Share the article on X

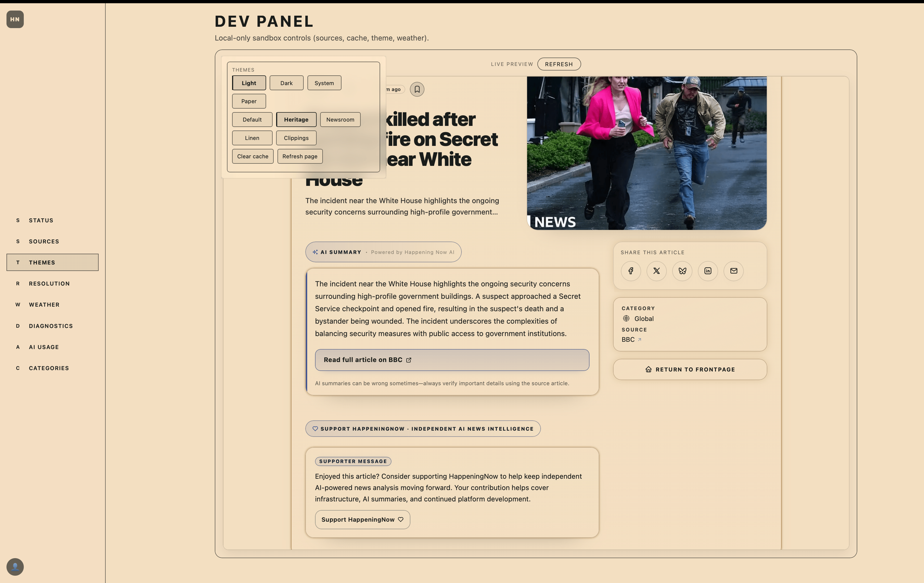click(657, 271)
